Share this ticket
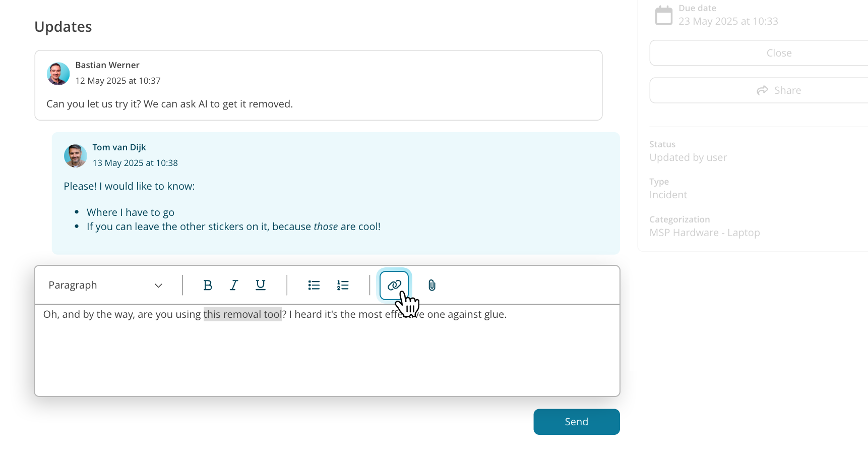Viewport: 868px width, 452px height. [x=779, y=90]
